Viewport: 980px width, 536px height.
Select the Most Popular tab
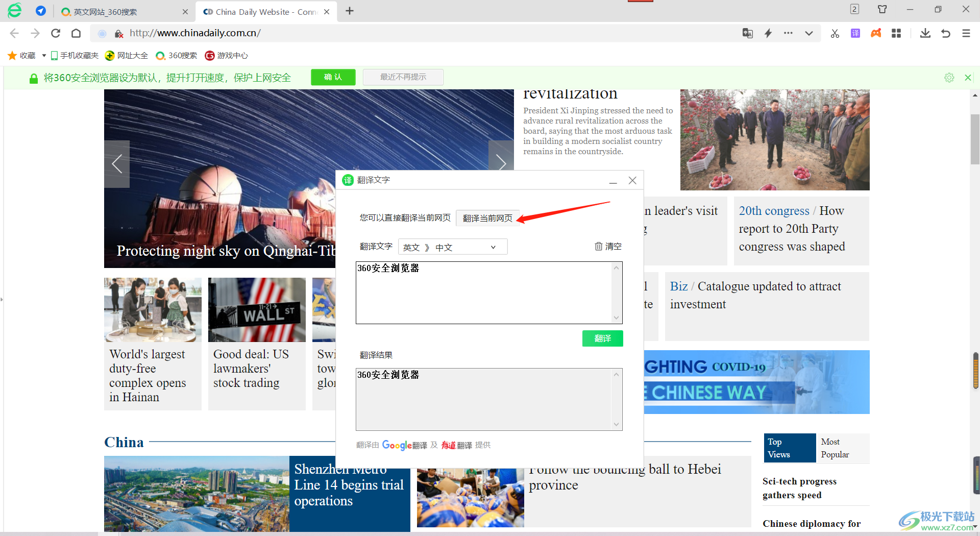[843, 448]
